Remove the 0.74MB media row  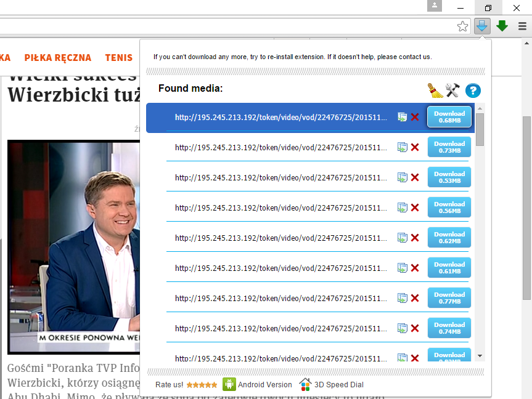click(415, 328)
